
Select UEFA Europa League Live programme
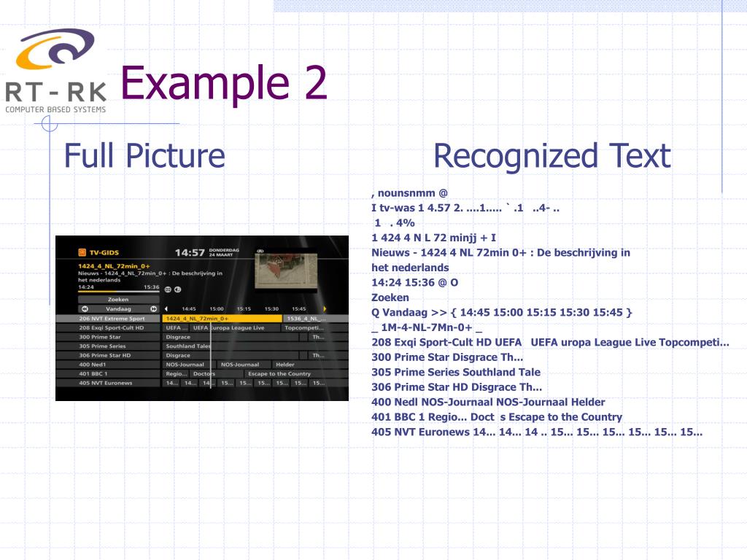tap(234, 327)
